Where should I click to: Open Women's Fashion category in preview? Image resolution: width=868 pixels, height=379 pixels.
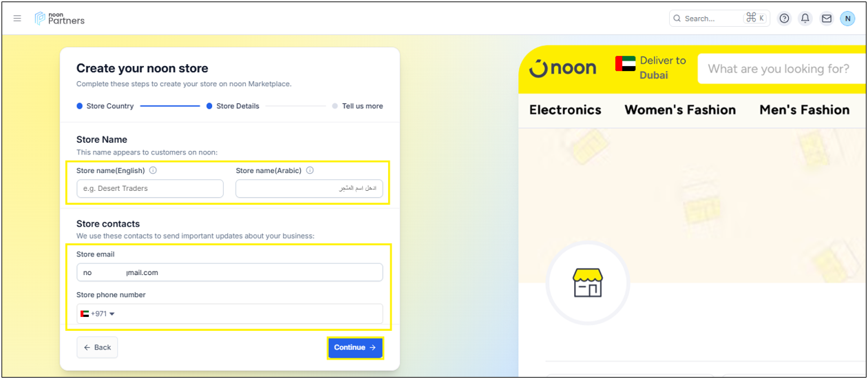click(679, 110)
